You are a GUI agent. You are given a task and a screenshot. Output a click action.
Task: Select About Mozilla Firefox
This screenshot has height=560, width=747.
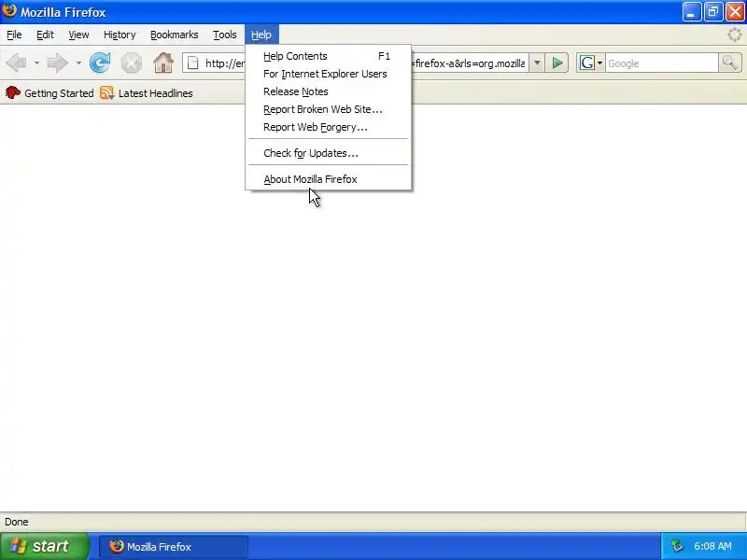point(329,179)
